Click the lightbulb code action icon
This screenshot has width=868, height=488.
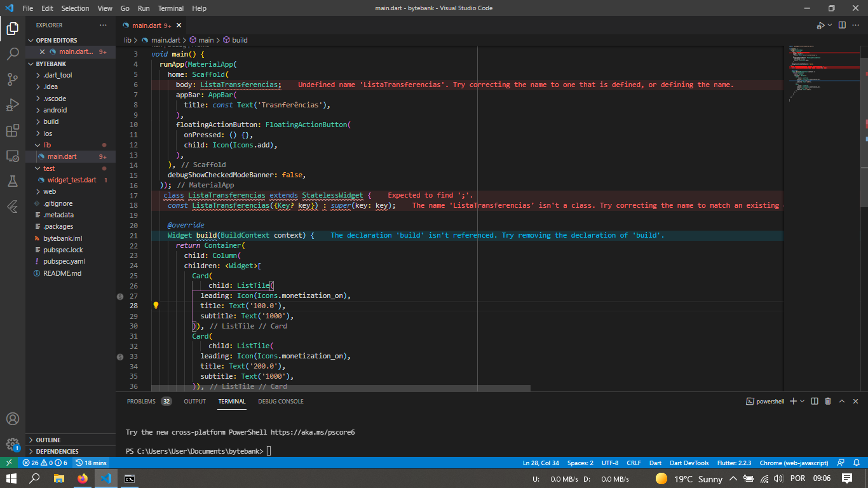pyautogui.click(x=156, y=306)
